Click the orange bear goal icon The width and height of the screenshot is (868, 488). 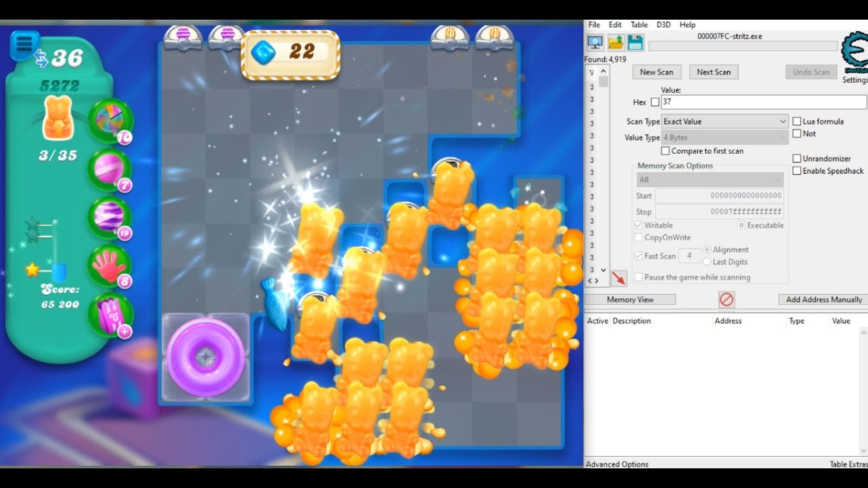(58, 117)
